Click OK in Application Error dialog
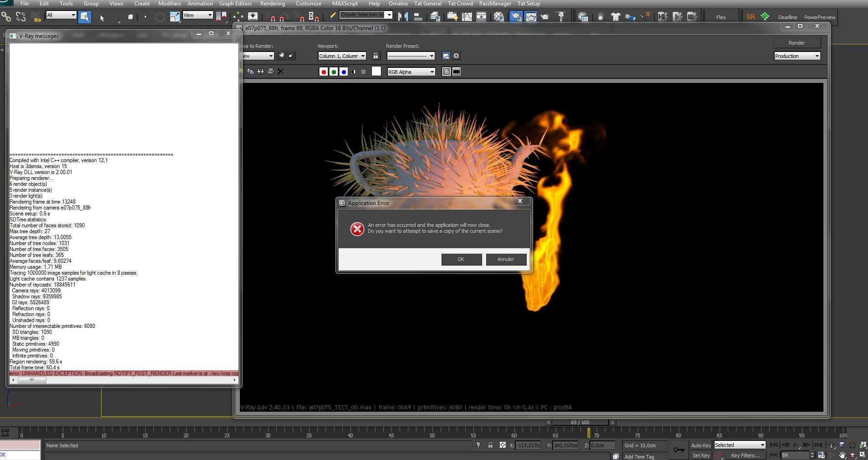Image resolution: width=868 pixels, height=460 pixels. (462, 259)
